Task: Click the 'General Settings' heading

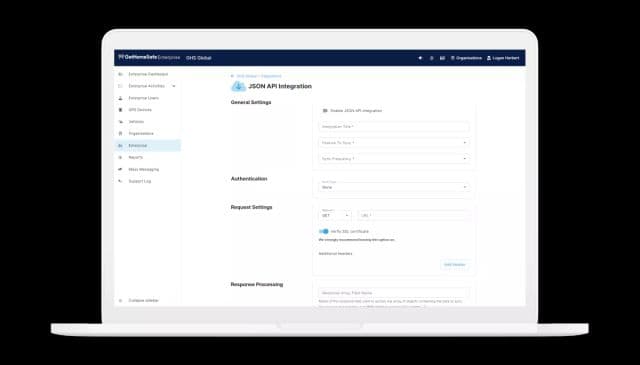Action: click(x=251, y=102)
